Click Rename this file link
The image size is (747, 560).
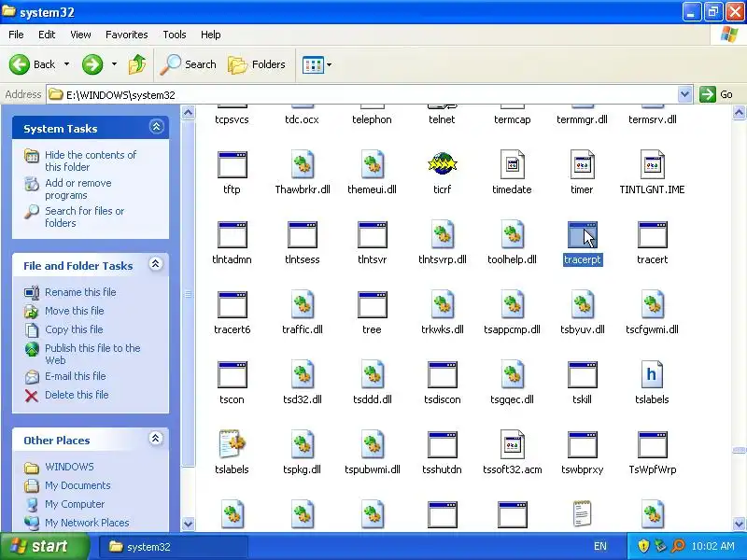80,292
